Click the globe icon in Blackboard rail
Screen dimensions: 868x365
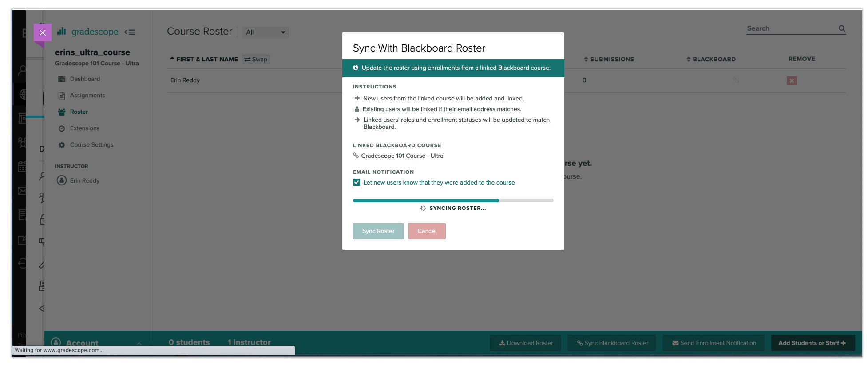click(x=23, y=94)
